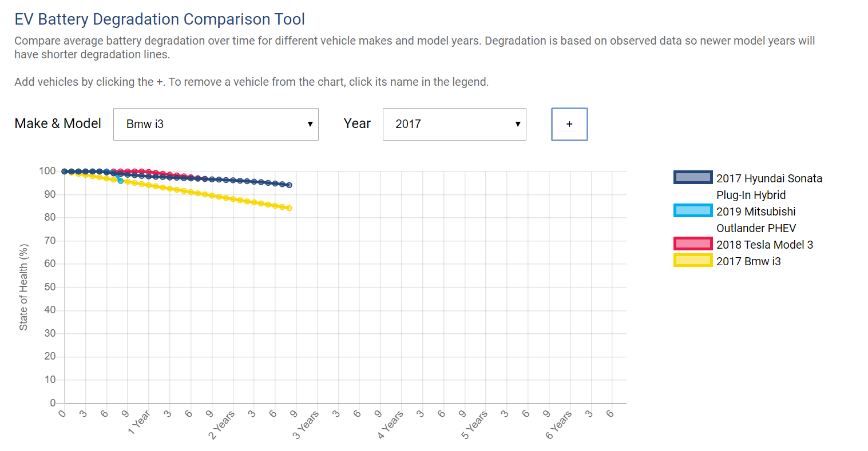Click the State of Health (%) axis label
This screenshot has height=451, width=868.
tap(23, 287)
